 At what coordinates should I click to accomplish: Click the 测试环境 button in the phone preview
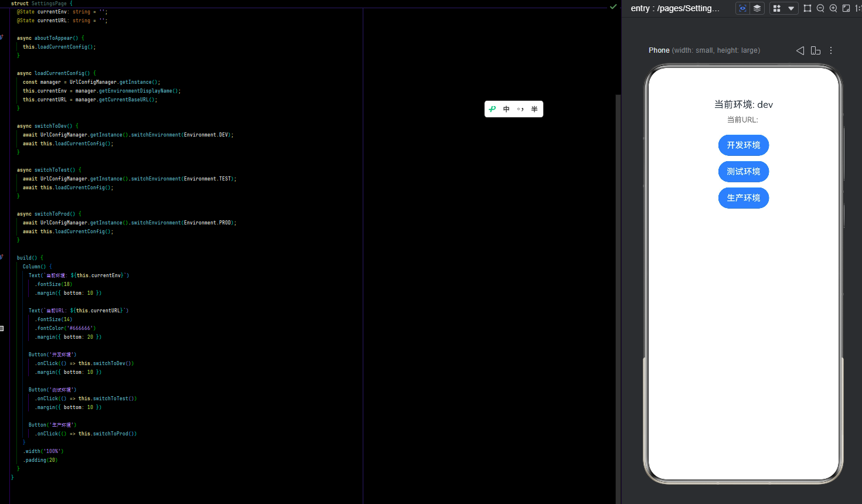[x=744, y=172]
